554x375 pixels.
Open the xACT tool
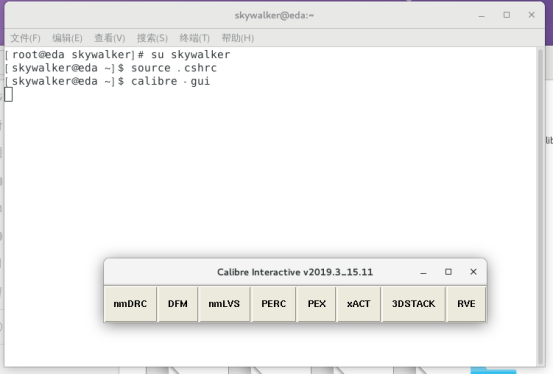point(358,304)
